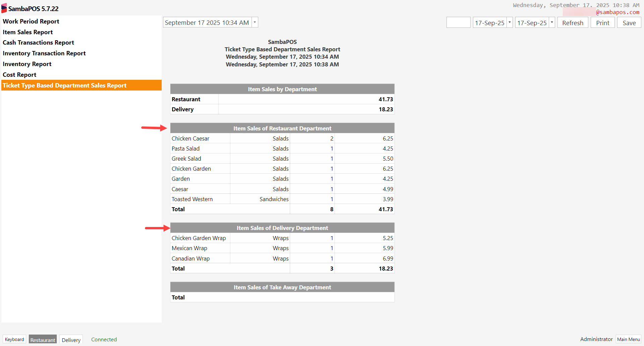View the Inventory Report
The image size is (644, 346).
[x=27, y=64]
